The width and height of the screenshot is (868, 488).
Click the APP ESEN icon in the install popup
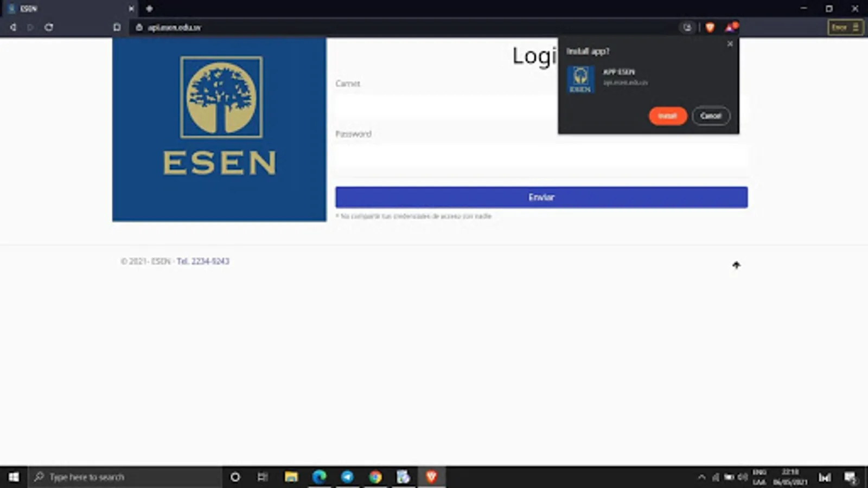point(580,80)
